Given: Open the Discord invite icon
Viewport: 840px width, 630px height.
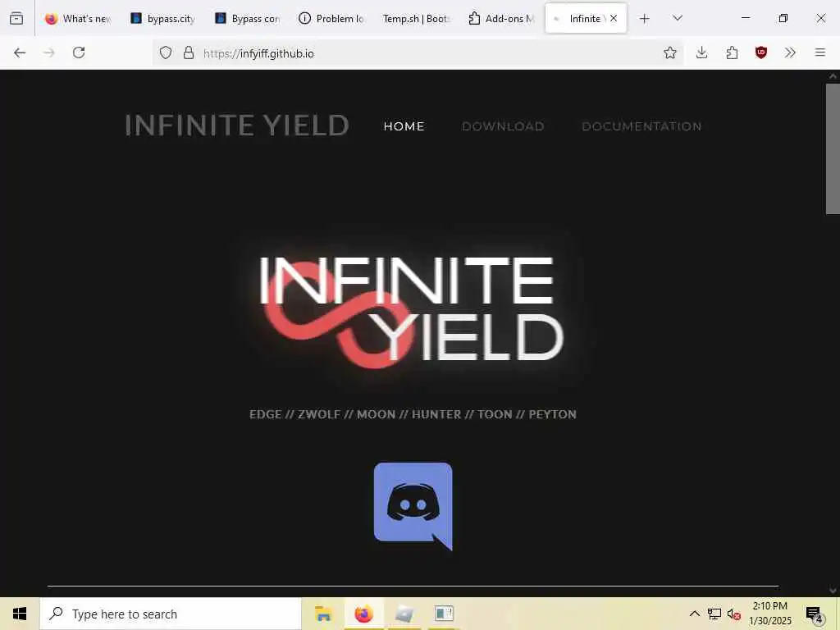Looking at the screenshot, I should pos(413,506).
